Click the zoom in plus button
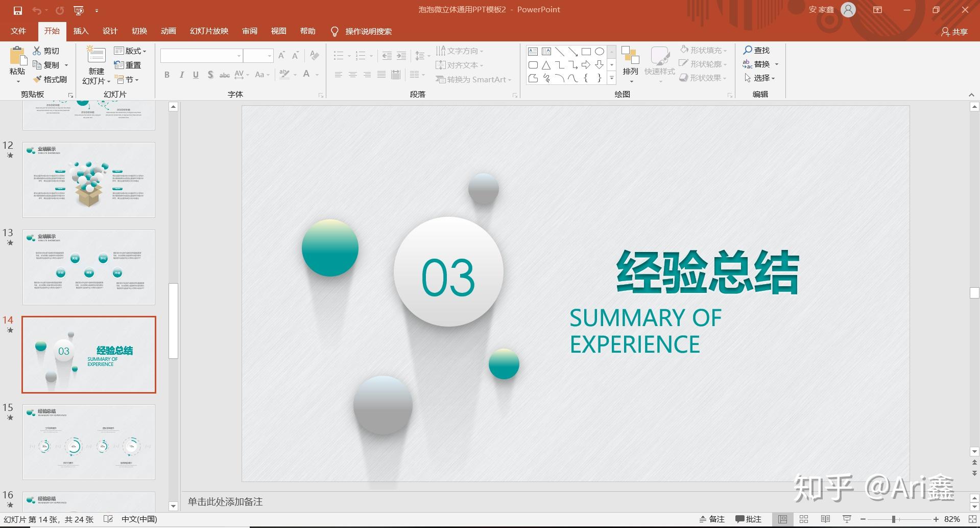The width and height of the screenshot is (980, 528). tap(936, 519)
